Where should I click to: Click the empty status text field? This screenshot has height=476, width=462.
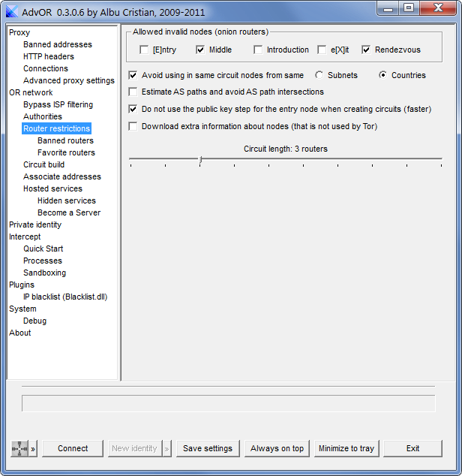pos(229,403)
